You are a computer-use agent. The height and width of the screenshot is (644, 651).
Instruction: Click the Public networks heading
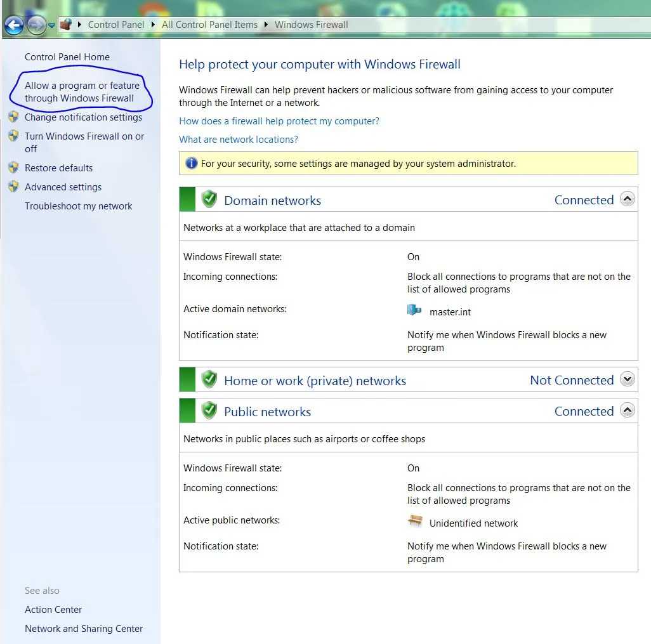(267, 412)
